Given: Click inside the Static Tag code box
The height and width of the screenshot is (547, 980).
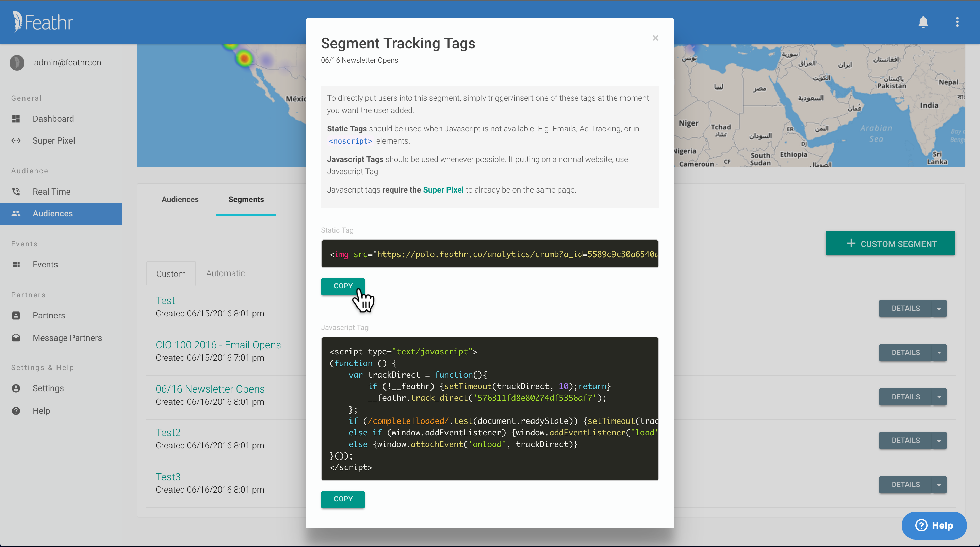Looking at the screenshot, I should pyautogui.click(x=490, y=254).
